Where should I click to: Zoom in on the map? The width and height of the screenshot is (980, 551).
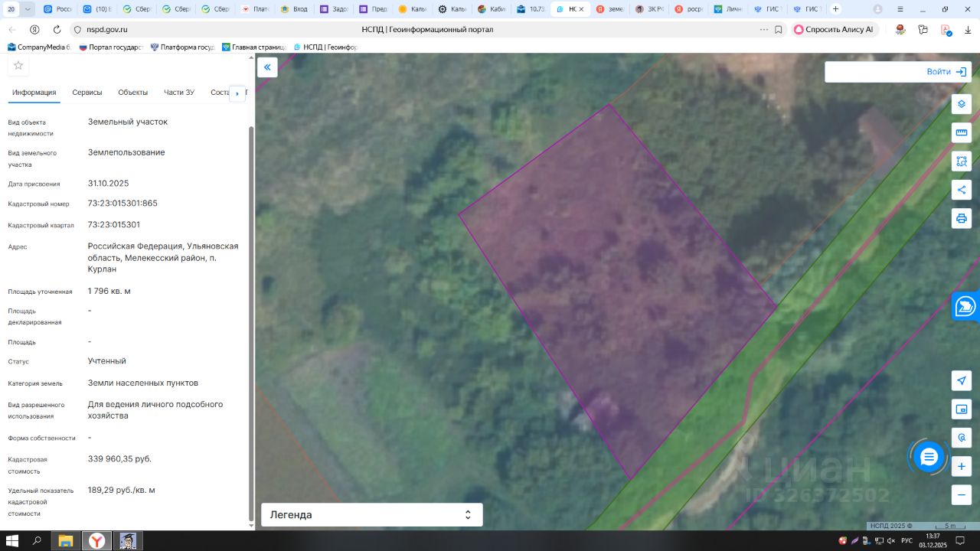pyautogui.click(x=962, y=466)
